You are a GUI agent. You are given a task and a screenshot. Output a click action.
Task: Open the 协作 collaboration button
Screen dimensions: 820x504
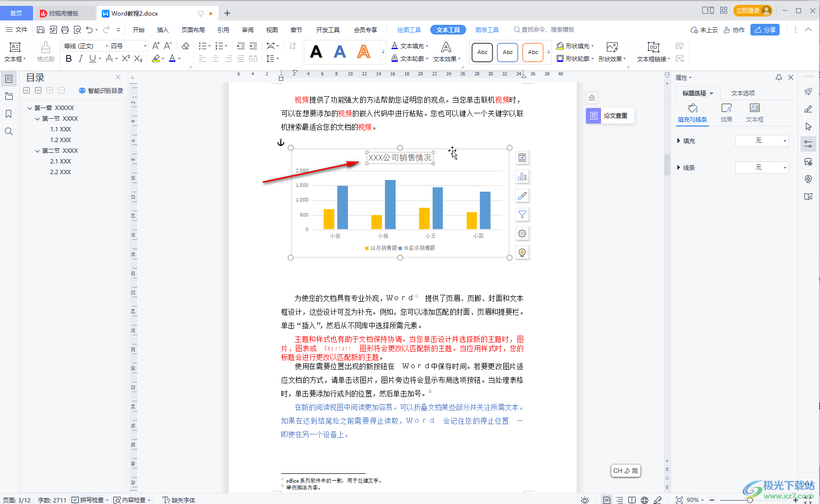[734, 30]
